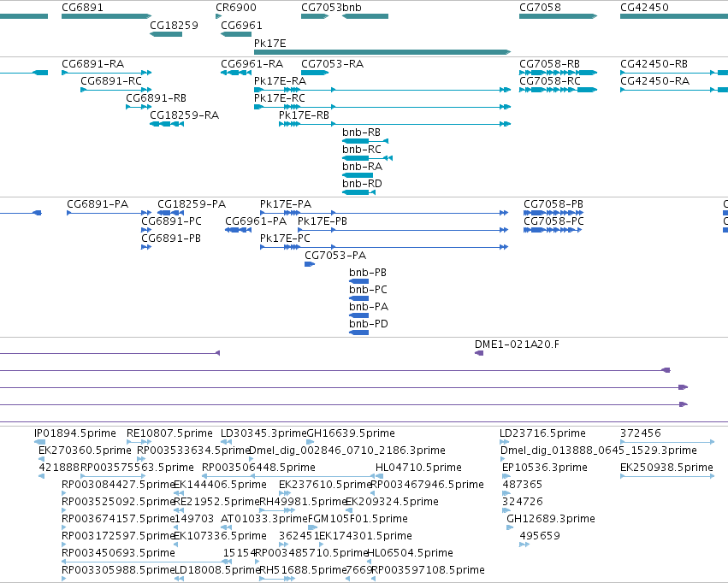The height and width of the screenshot is (583, 728).
Task: Select the LD23716.5prime EST
Action: [504, 442]
